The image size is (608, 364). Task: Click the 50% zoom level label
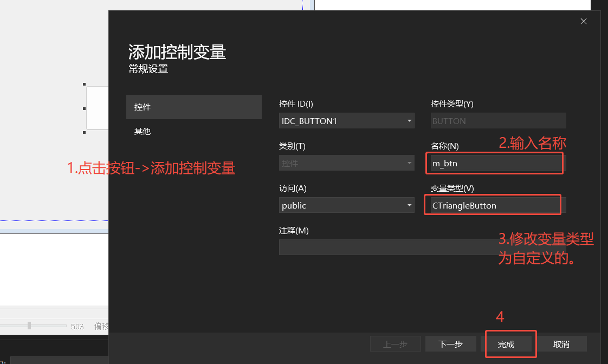(x=77, y=326)
